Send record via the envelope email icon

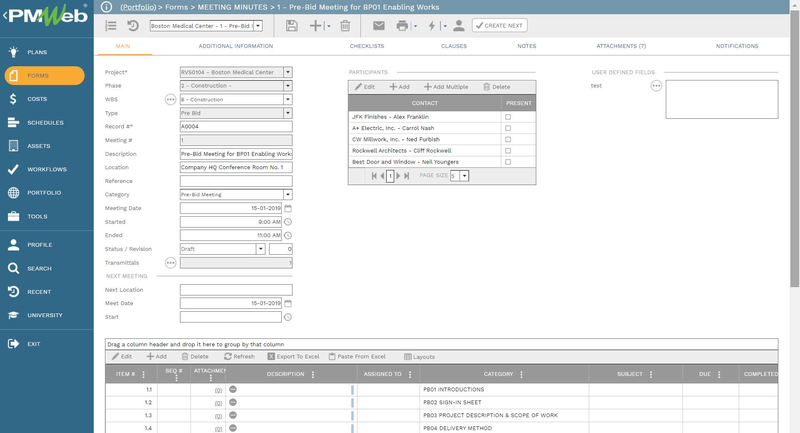coord(378,25)
